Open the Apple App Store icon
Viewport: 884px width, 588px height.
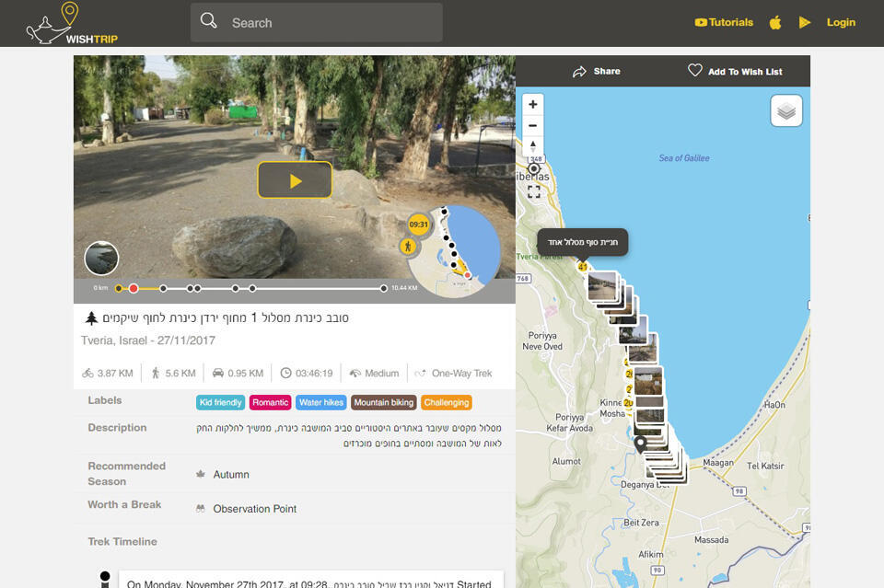pyautogui.click(x=775, y=23)
